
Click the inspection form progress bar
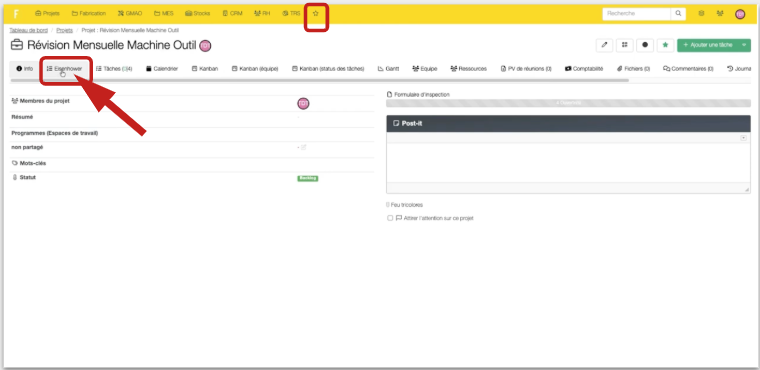[x=568, y=103]
